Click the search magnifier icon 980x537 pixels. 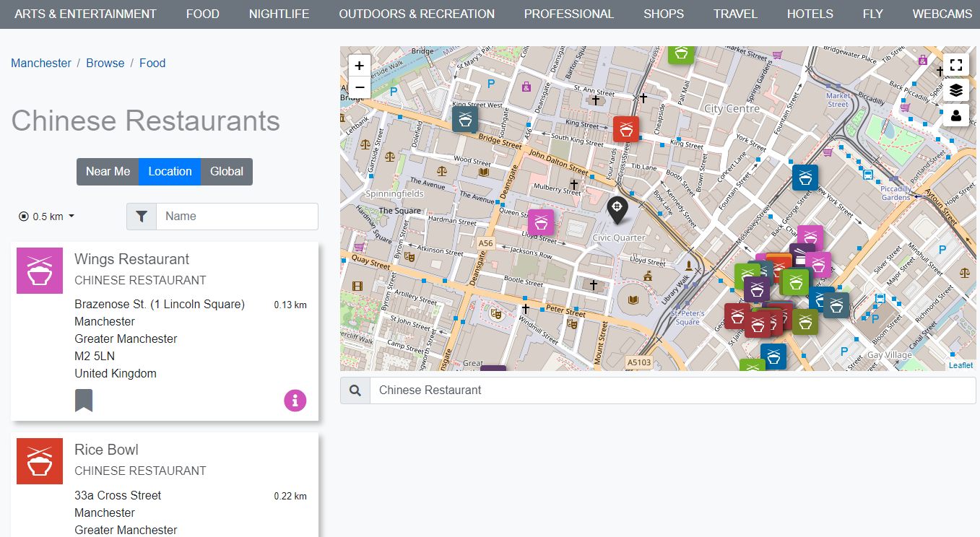pos(355,390)
